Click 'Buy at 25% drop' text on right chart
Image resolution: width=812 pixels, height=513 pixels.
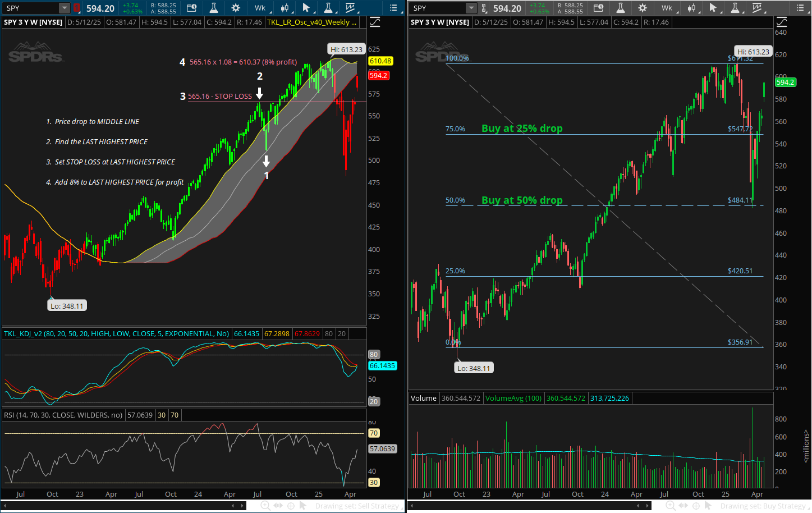(522, 129)
